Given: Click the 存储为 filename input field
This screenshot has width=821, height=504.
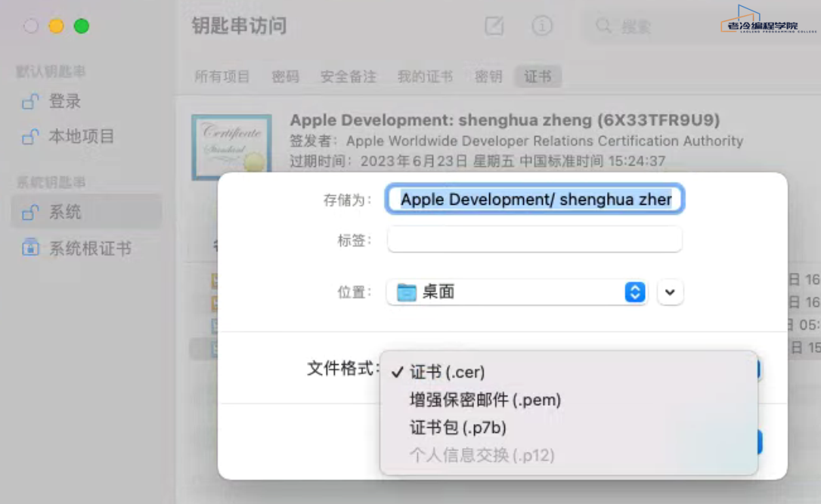Looking at the screenshot, I should click(534, 199).
